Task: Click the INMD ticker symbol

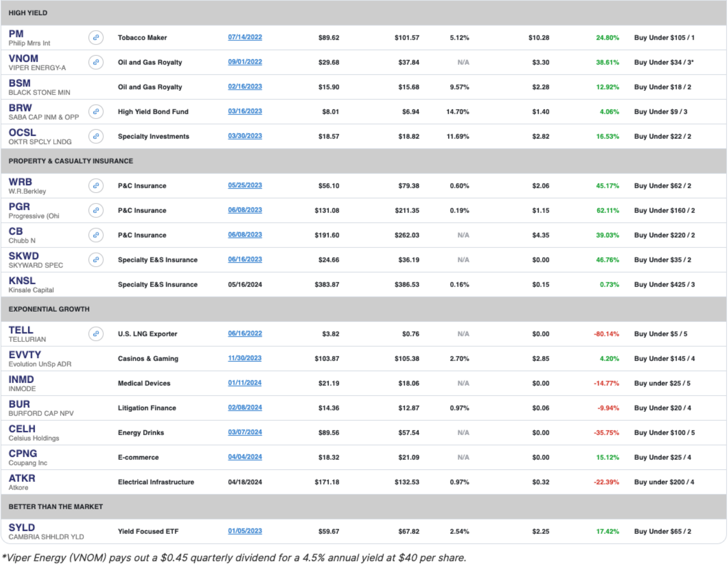Action: tap(21, 379)
